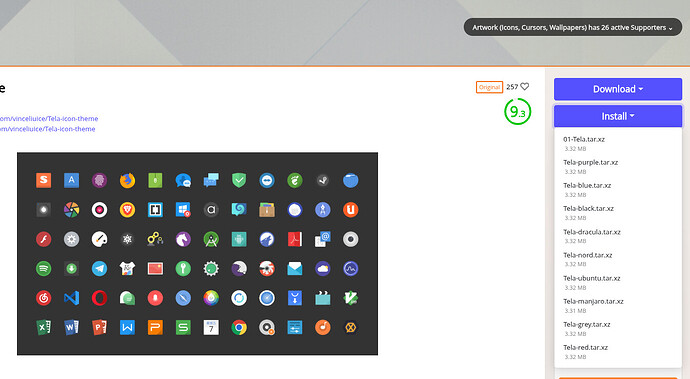This screenshot has width=690, height=379.
Task: Click the green 9.3 rating circle
Action: coord(518,111)
